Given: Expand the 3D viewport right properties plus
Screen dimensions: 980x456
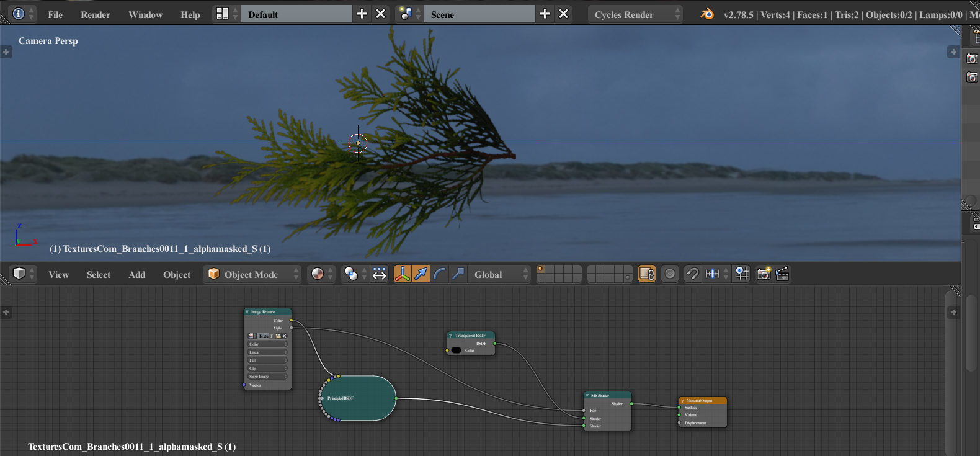Looking at the screenshot, I should [x=953, y=51].
